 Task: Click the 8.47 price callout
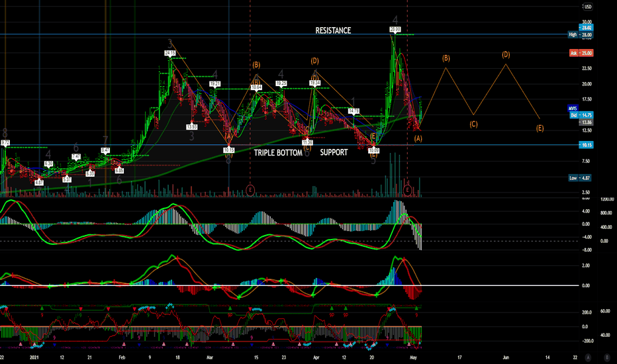(105, 150)
